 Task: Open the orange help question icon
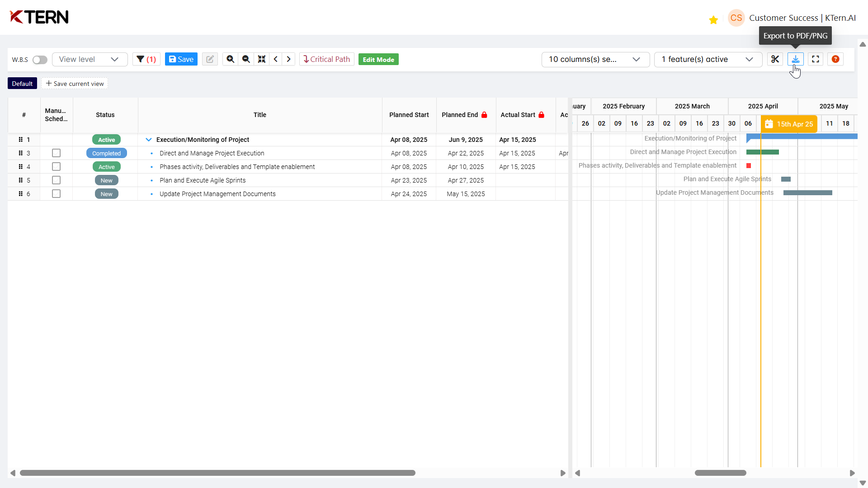pos(835,59)
